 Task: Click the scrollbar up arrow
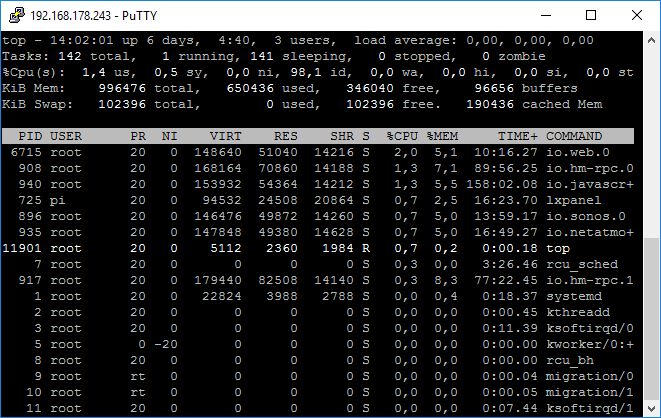pyautogui.click(x=651, y=40)
